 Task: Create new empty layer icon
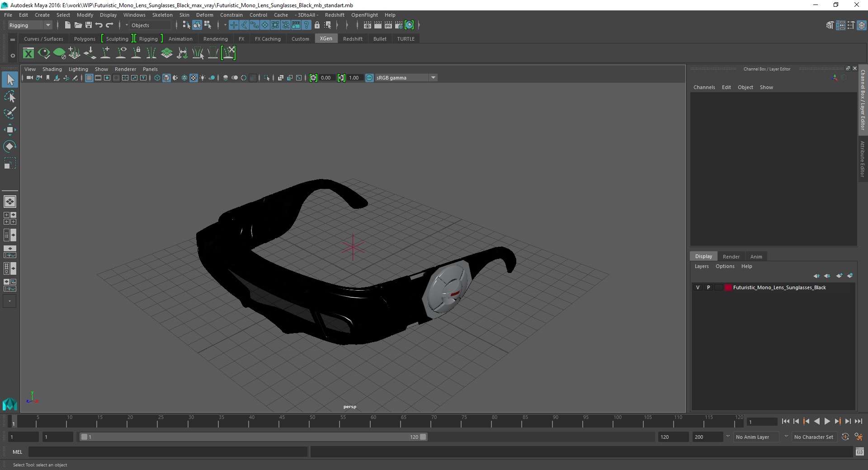[839, 276]
